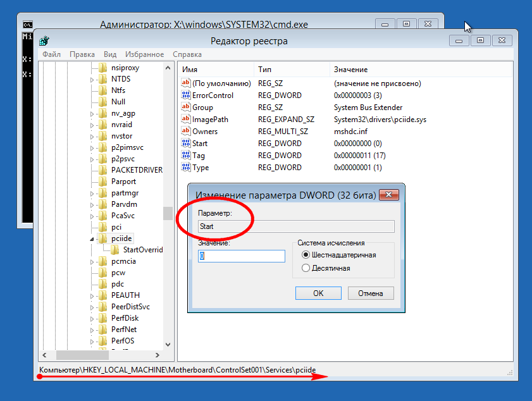Click the Start DWORD value icon
The image size is (532, 401).
[185, 143]
